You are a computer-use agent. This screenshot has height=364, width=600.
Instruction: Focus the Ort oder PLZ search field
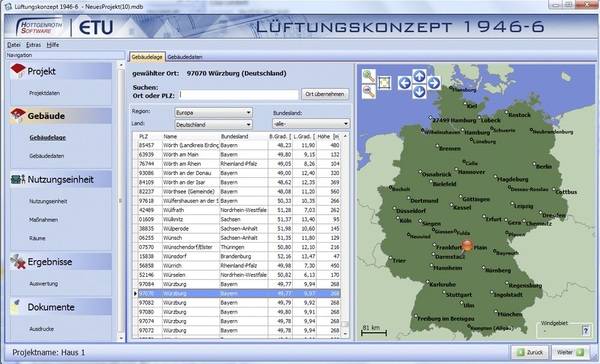(239, 95)
